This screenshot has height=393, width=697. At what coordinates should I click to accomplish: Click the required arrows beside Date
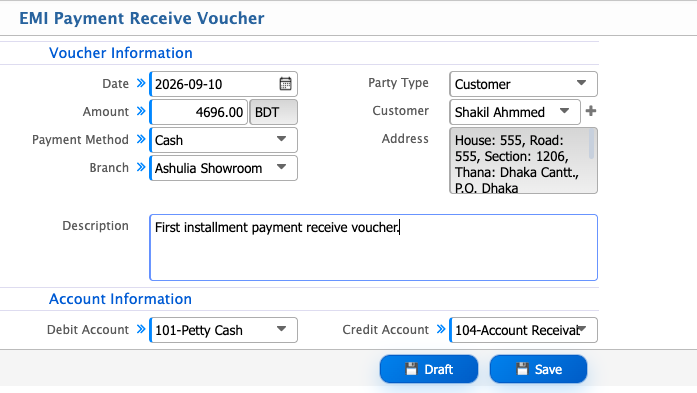[141, 83]
